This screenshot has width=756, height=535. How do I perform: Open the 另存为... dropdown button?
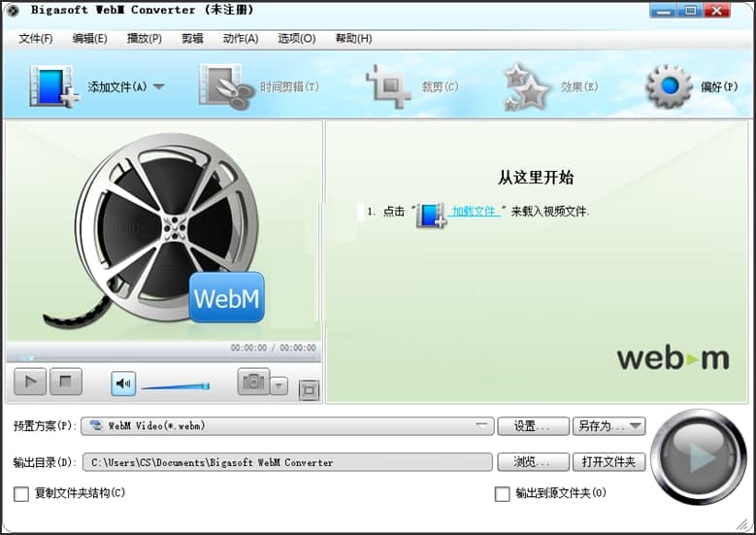coord(608,426)
